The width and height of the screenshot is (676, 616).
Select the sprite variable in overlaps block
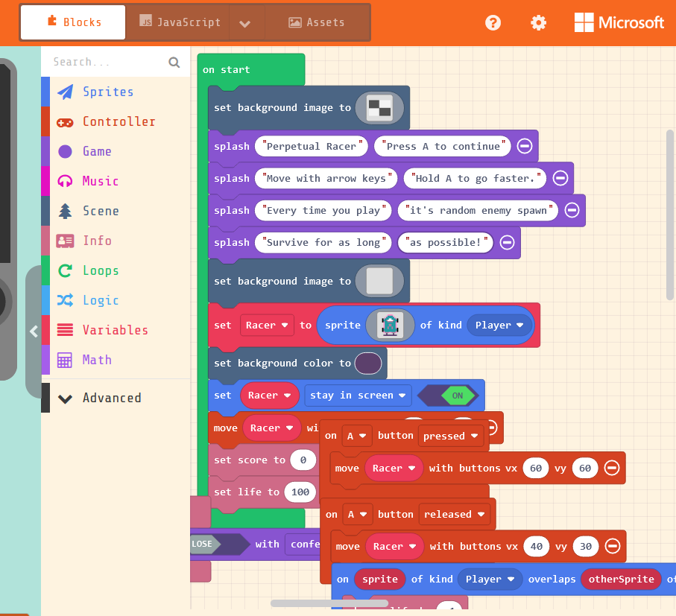tap(379, 580)
